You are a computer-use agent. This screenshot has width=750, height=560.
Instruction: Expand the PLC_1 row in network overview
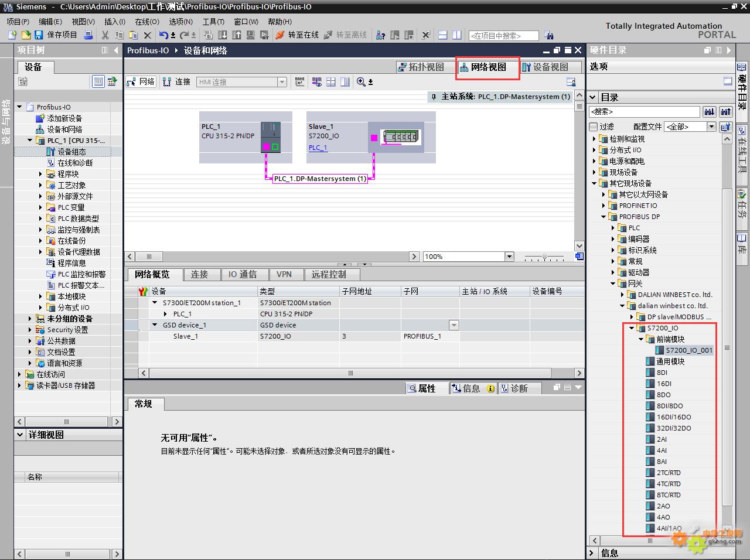coord(166,314)
